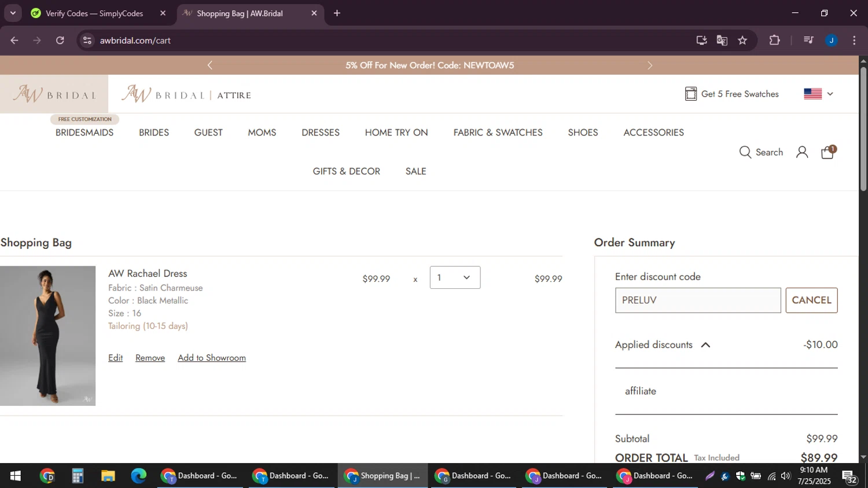868x488 pixels.
Task: Open a new browser tab
Action: tap(337, 13)
